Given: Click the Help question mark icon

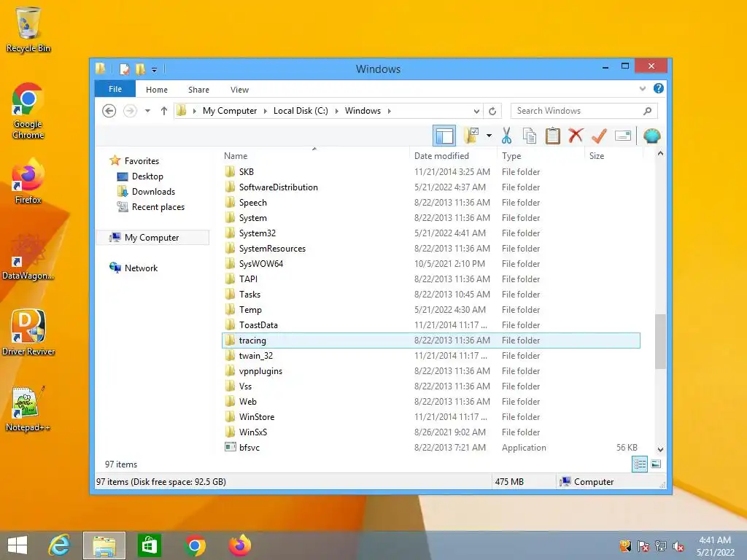Looking at the screenshot, I should pos(659,88).
